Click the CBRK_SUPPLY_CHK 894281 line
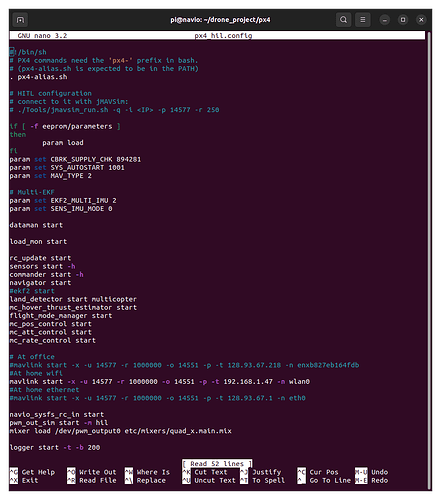 pyautogui.click(x=75, y=159)
